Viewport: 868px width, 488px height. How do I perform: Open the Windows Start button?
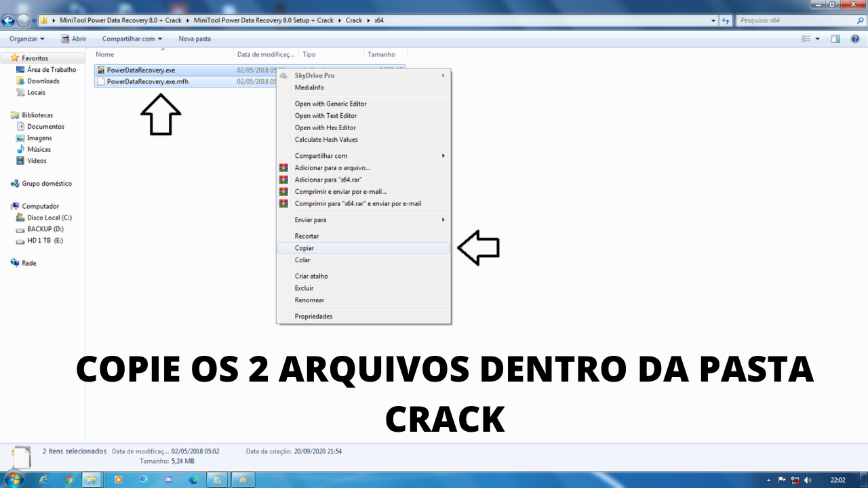pyautogui.click(x=14, y=479)
